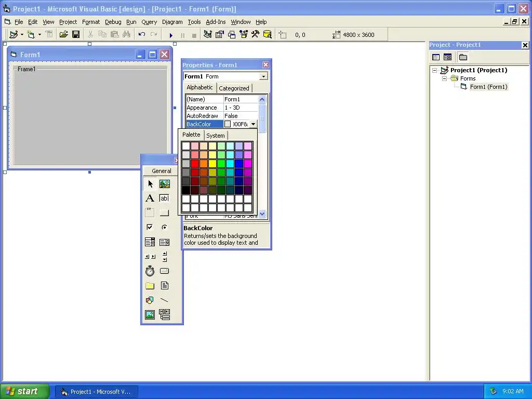Pick the pure red swatch in the palette
This screenshot has width=532, height=399.
[195, 164]
